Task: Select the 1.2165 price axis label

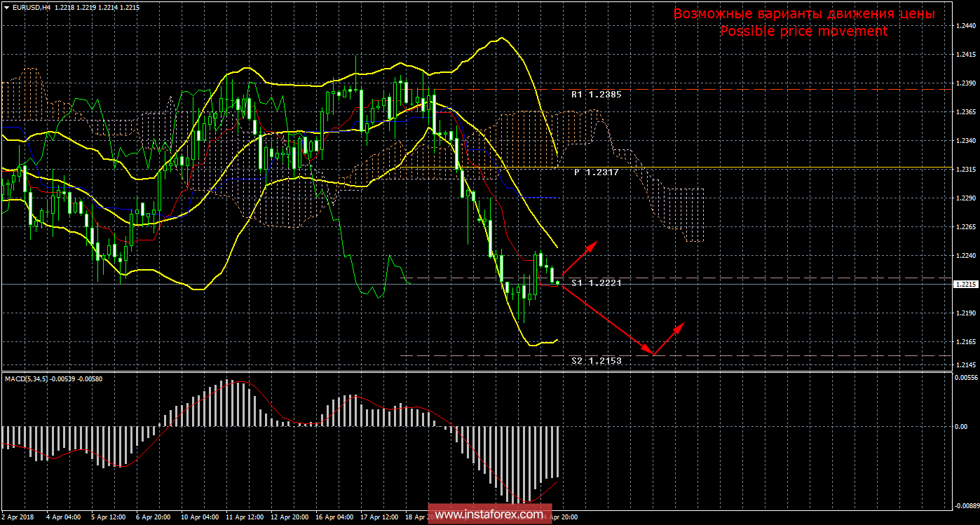Action: click(966, 341)
